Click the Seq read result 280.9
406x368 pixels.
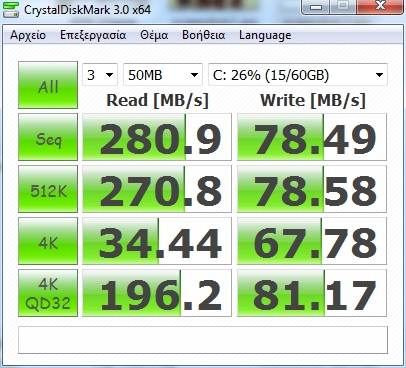point(157,137)
